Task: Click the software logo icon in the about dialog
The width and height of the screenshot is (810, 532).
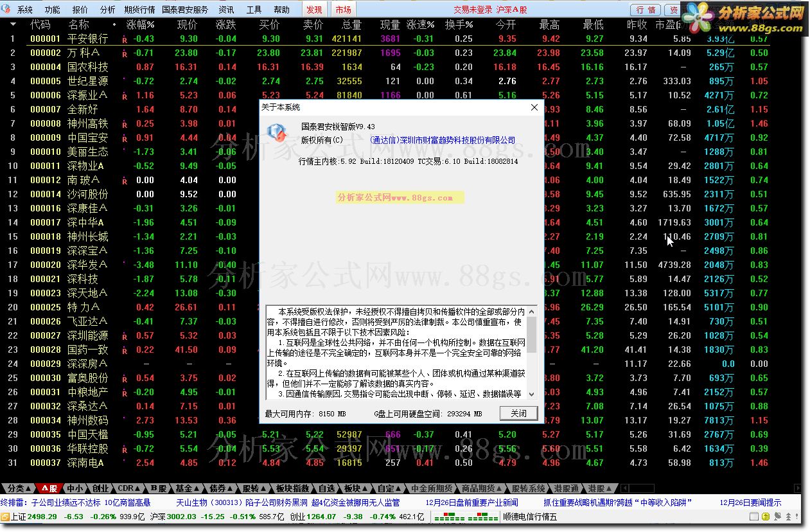Action: (276, 132)
